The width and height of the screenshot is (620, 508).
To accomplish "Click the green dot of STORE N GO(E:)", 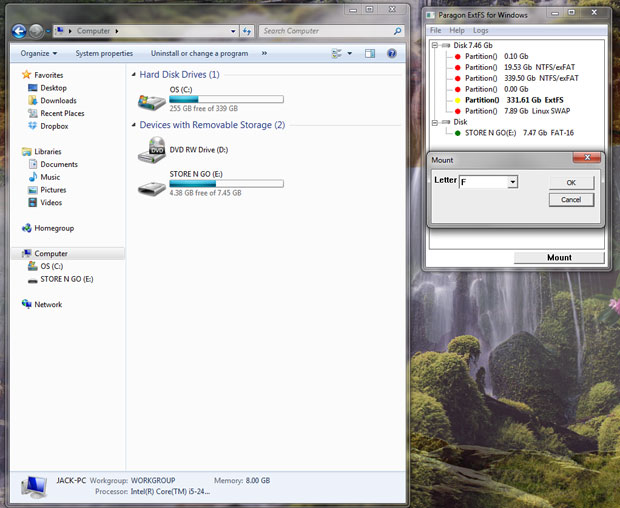I will [x=457, y=133].
